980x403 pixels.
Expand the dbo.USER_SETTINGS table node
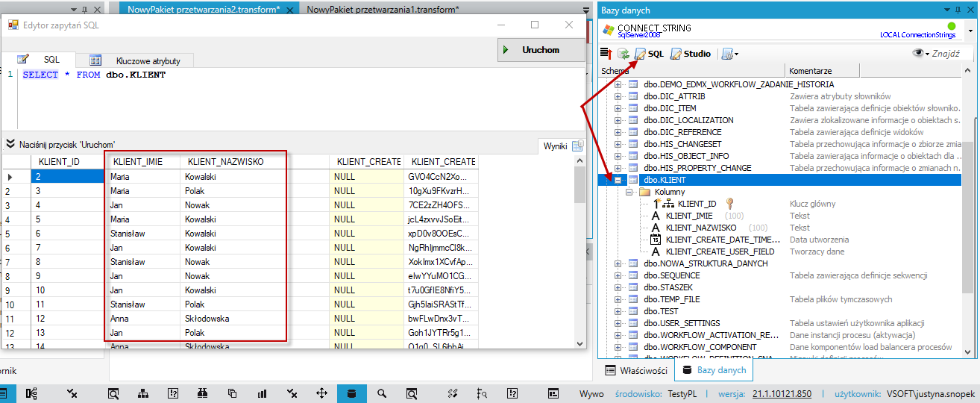[x=618, y=323]
